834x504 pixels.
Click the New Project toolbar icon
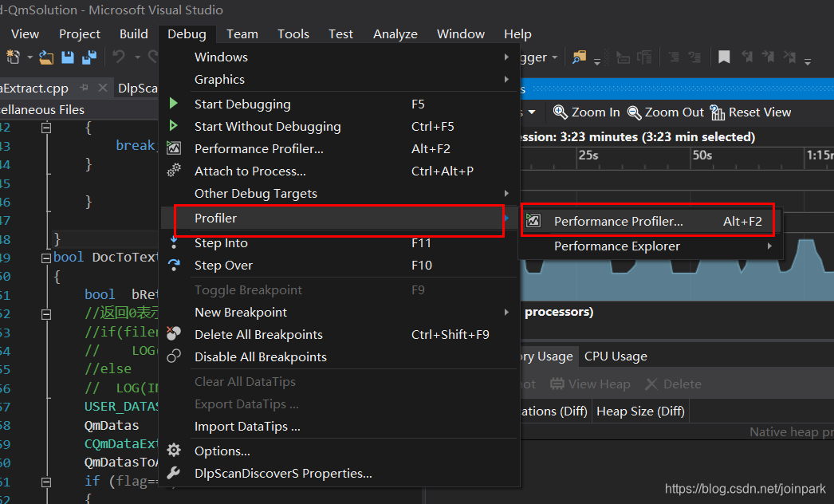point(14,57)
